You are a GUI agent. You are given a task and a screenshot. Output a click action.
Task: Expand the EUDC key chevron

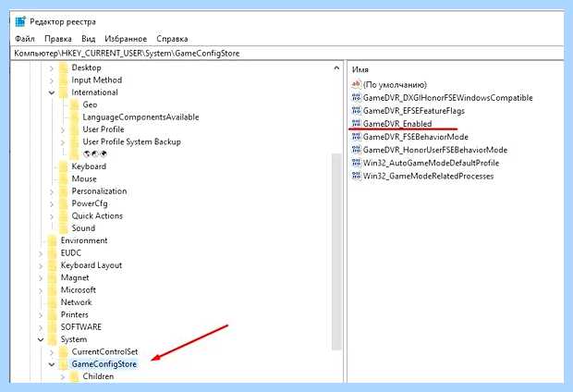(41, 253)
